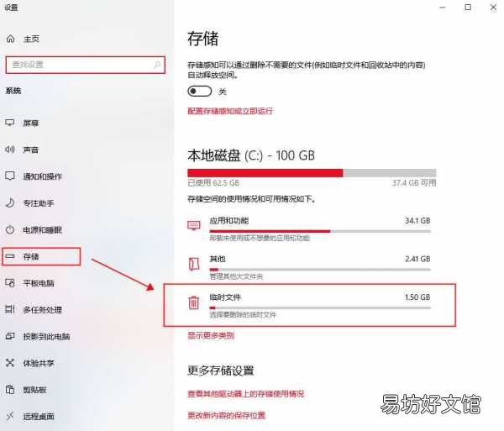Viewport: 504px width, 431px height.
Task: Select 存储 in the sidebar
Action: pos(41,256)
